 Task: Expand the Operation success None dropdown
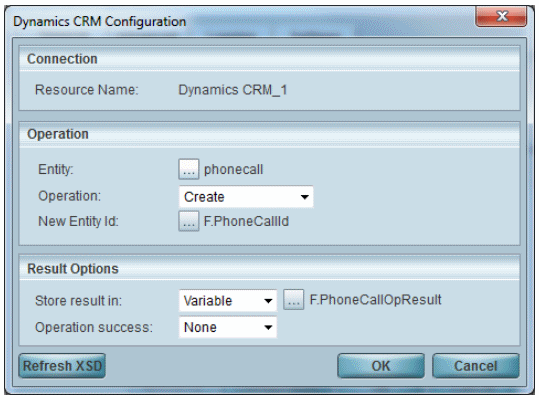pyautogui.click(x=228, y=327)
